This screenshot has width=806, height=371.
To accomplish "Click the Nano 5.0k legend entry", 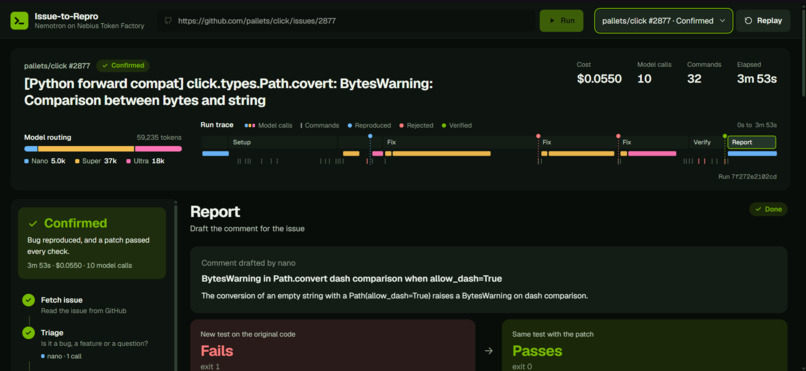I will (x=45, y=161).
